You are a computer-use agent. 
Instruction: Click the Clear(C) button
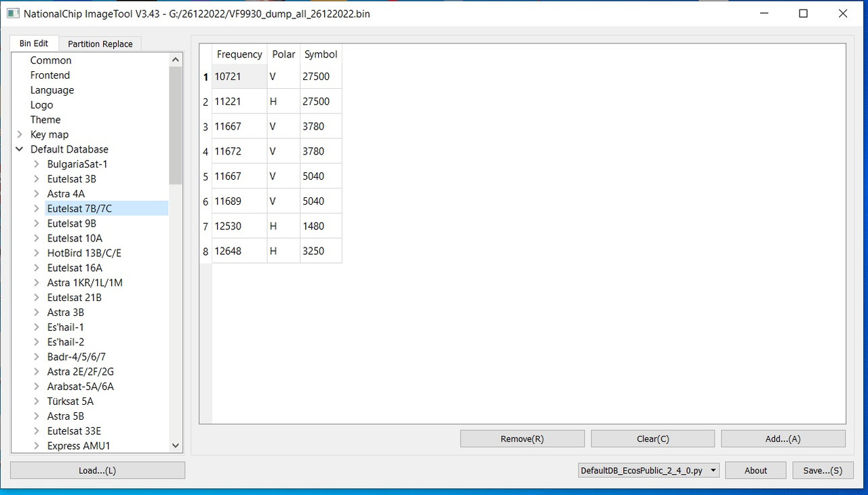pos(653,439)
